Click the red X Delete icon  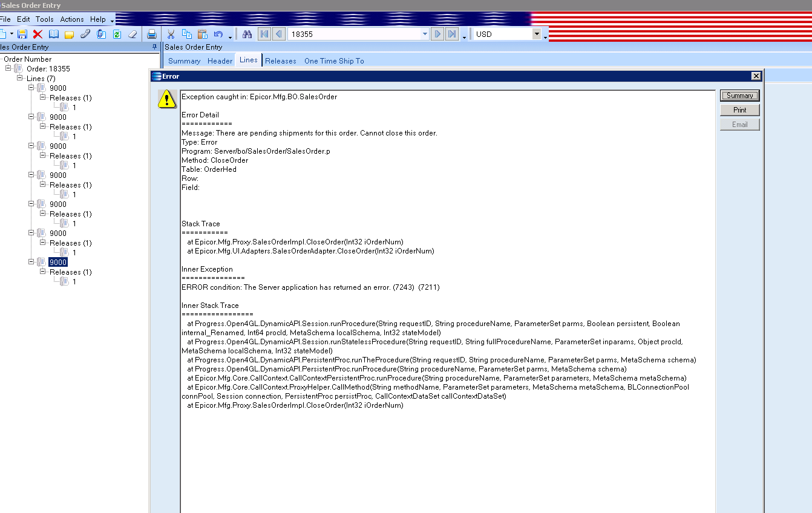[38, 34]
